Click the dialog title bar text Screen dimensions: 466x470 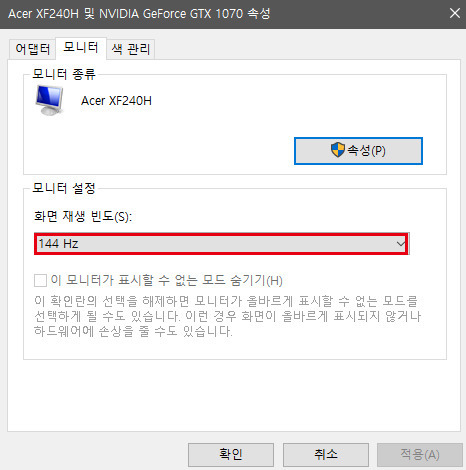point(139,14)
